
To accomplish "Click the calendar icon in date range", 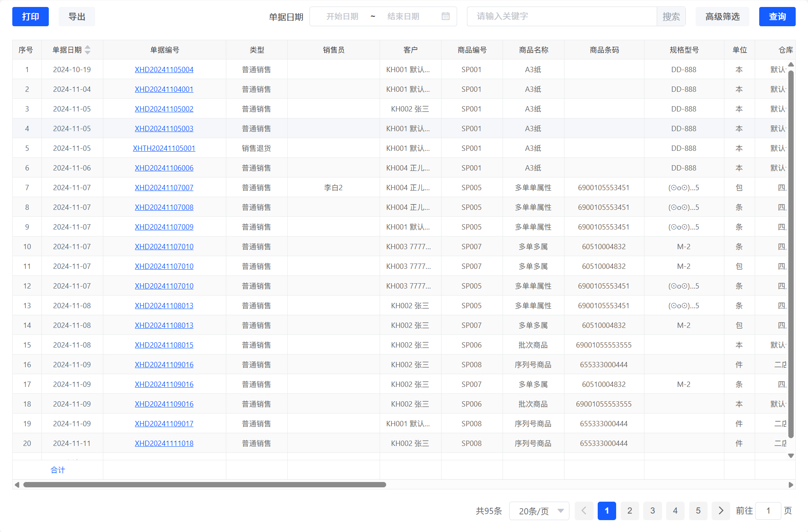I will 446,16.
